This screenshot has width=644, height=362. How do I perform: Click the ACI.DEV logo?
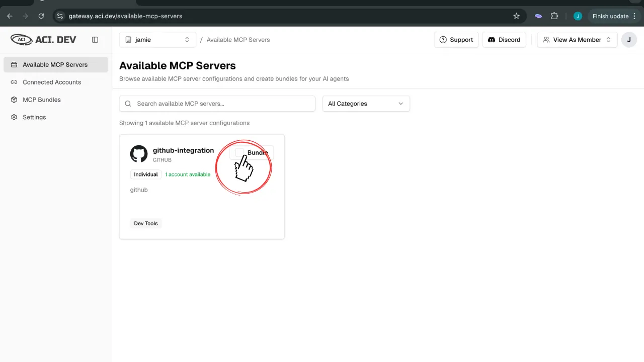tap(43, 40)
